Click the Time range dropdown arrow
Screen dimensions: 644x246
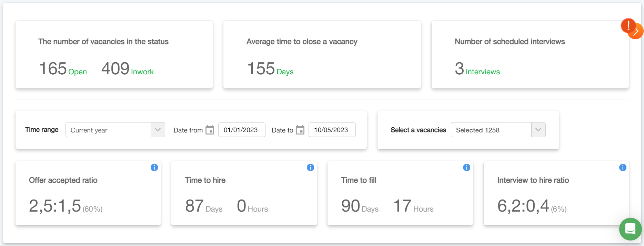pyautogui.click(x=158, y=130)
